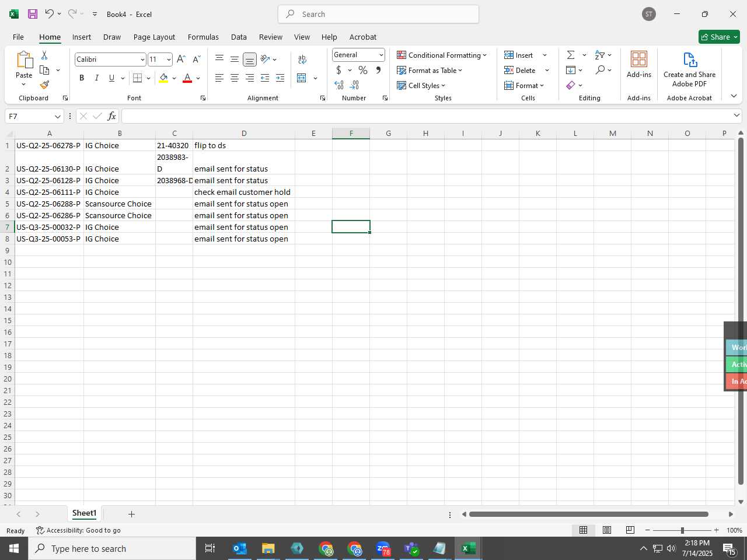
Task: Click the Format cells button
Action: [524, 85]
